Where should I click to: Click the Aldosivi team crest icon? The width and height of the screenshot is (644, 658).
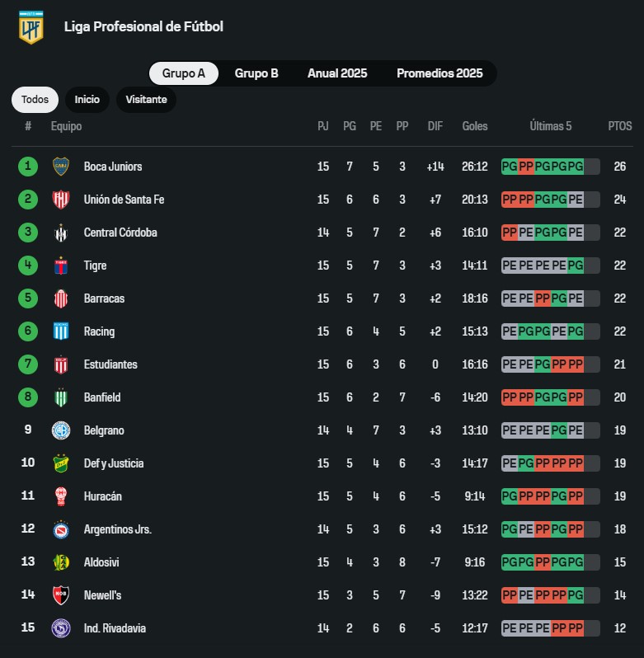pyautogui.click(x=60, y=562)
